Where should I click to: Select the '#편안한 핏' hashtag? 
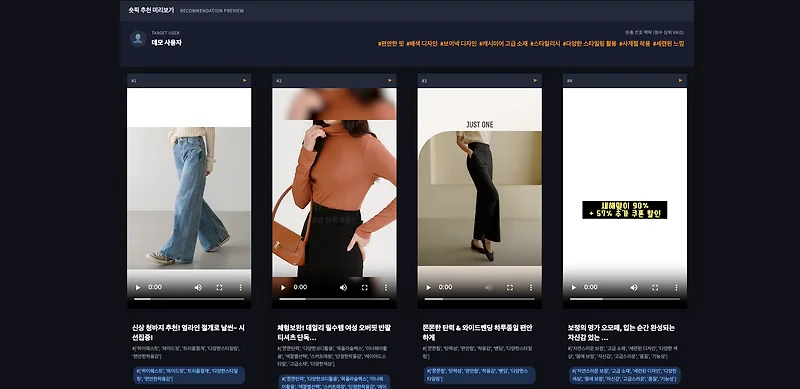391,44
